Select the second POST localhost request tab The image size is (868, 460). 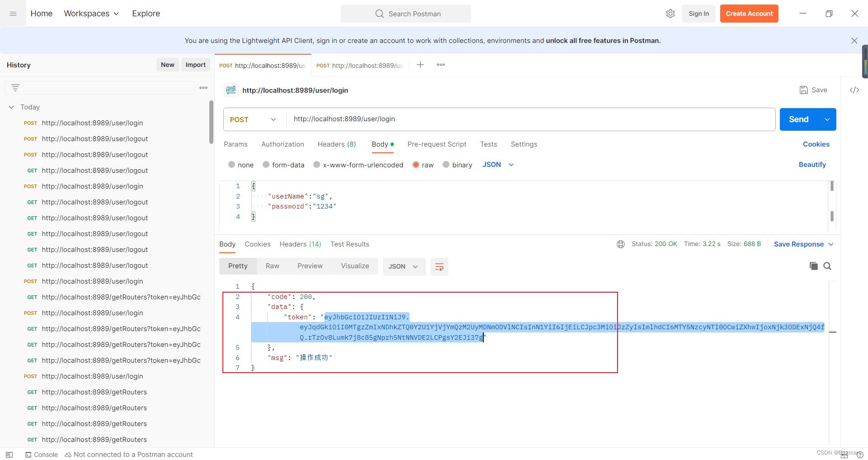point(360,66)
